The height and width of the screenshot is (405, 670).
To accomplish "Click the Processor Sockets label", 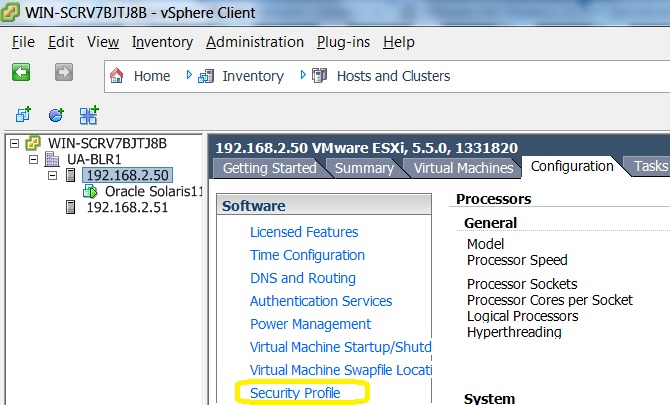I will point(522,284).
